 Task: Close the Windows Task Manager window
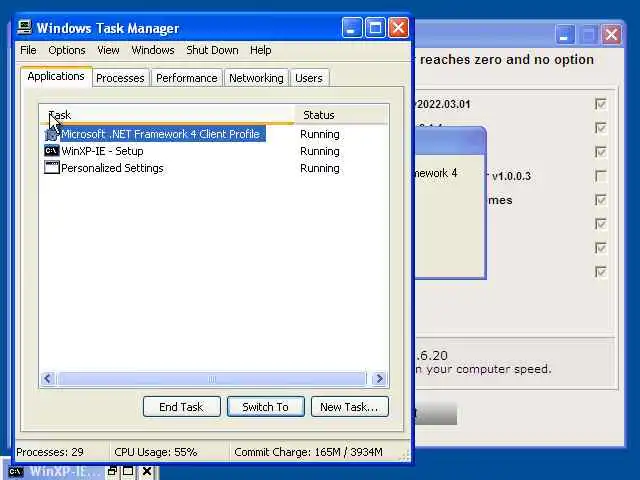(398, 28)
